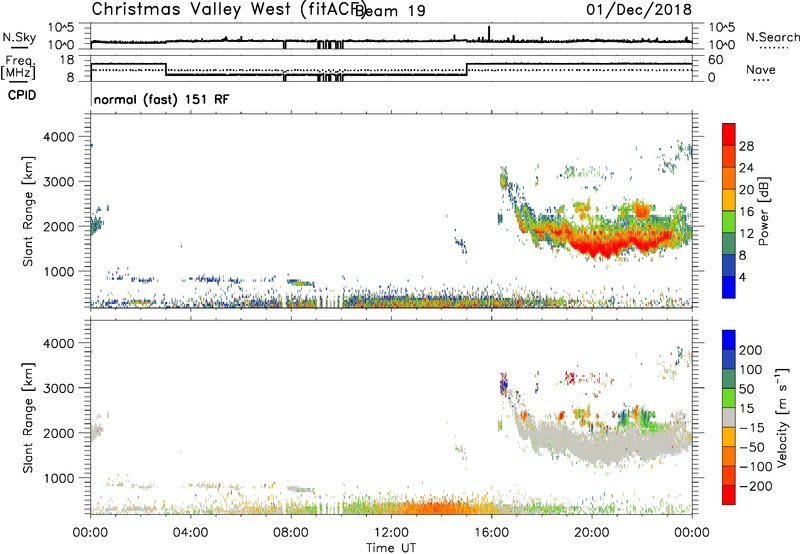This screenshot has width=800, height=554.
Task: Click the '28' value on Power scale
Action: pos(746,146)
